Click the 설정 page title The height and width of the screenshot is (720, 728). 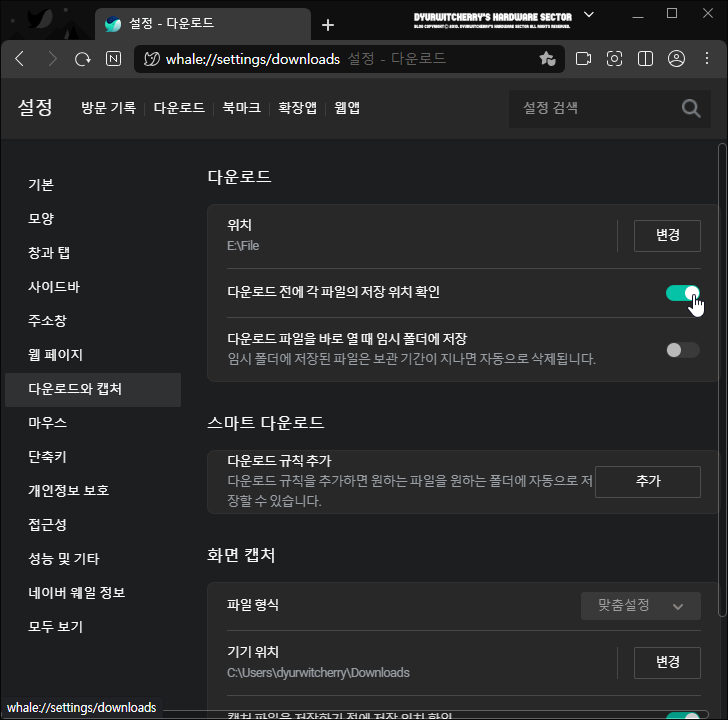pos(35,108)
